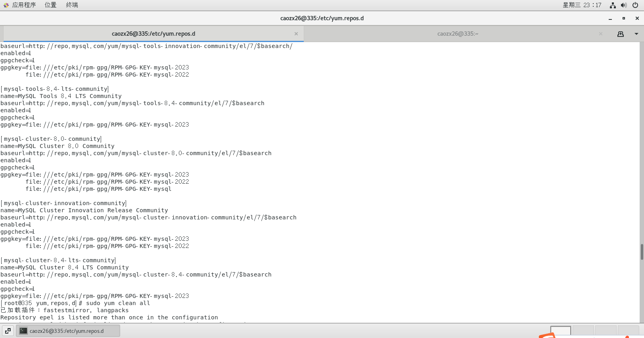Switch to caozx26@335:/etc/yum.repos.d tab
Viewport: 644px width, 338px height.
(x=153, y=34)
